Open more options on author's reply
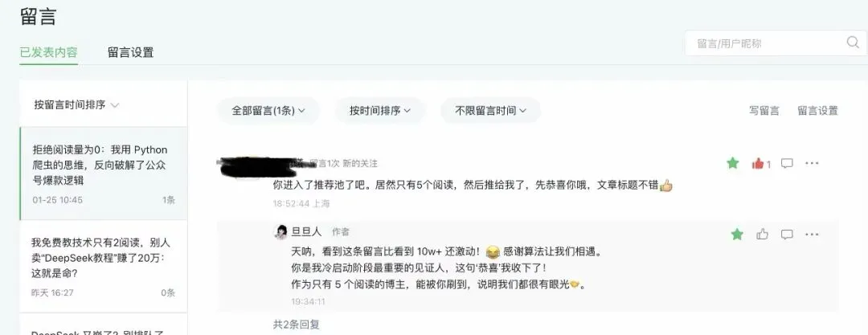 click(812, 235)
